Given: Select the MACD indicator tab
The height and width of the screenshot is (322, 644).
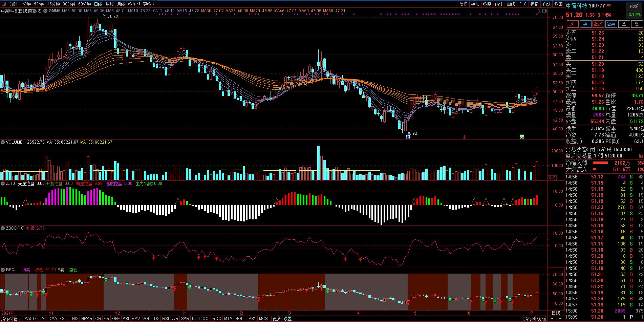Looking at the screenshot, I should tap(30, 319).
